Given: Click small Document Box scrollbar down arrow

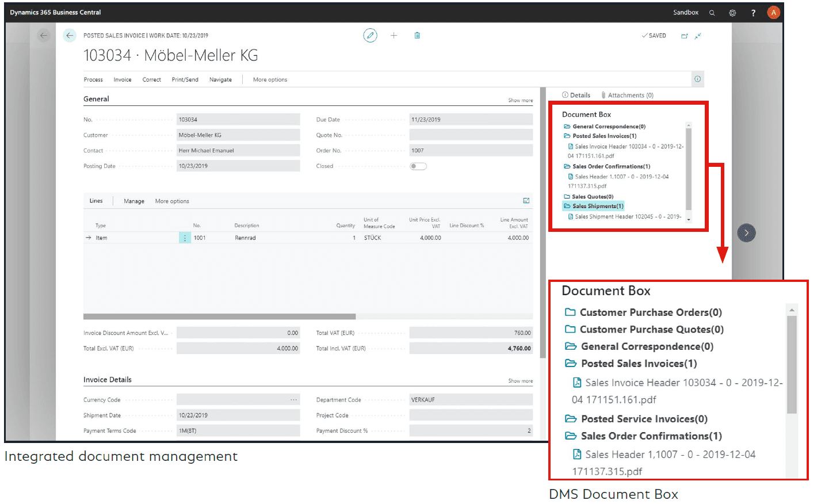Looking at the screenshot, I should (x=689, y=220).
